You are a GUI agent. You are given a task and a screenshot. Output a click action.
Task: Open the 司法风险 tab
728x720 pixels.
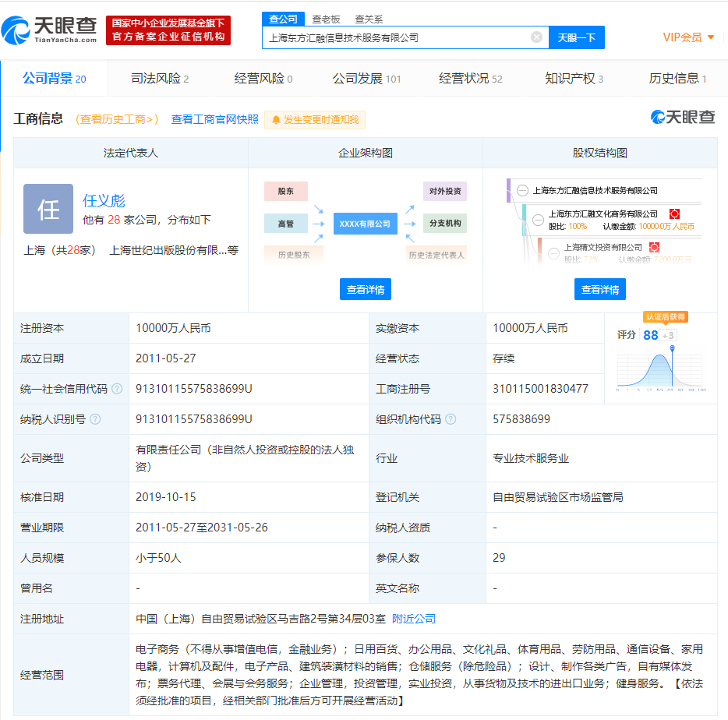160,79
